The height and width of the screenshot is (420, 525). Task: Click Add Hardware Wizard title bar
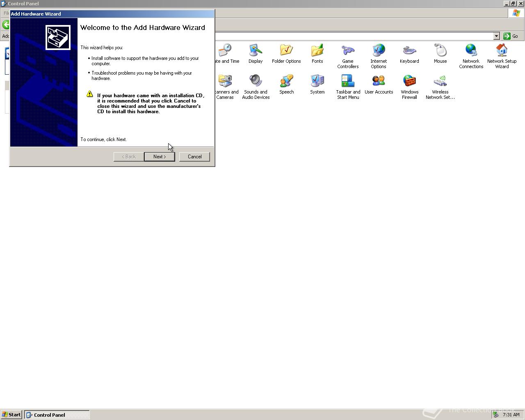click(112, 14)
